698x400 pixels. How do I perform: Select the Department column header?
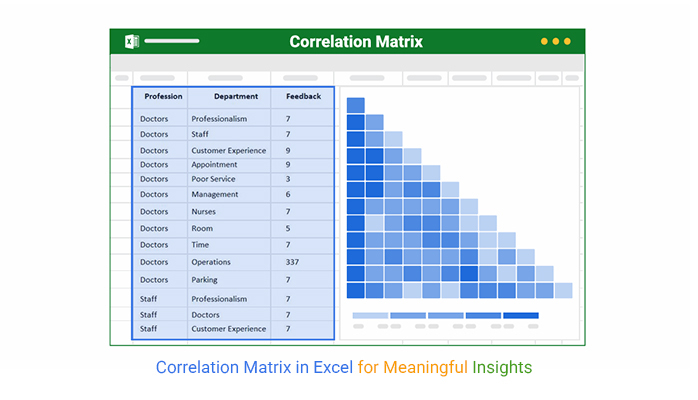(x=235, y=96)
